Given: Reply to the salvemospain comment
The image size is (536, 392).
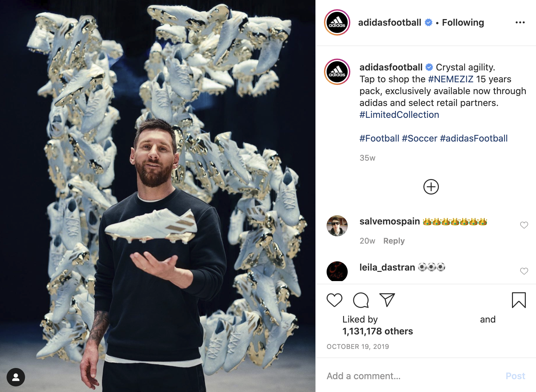Looking at the screenshot, I should [394, 241].
